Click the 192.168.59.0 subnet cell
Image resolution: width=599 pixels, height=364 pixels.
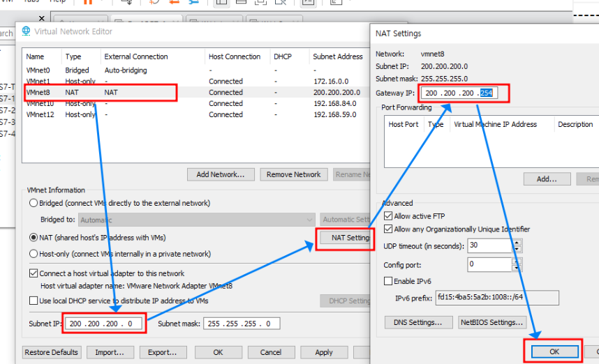point(335,114)
